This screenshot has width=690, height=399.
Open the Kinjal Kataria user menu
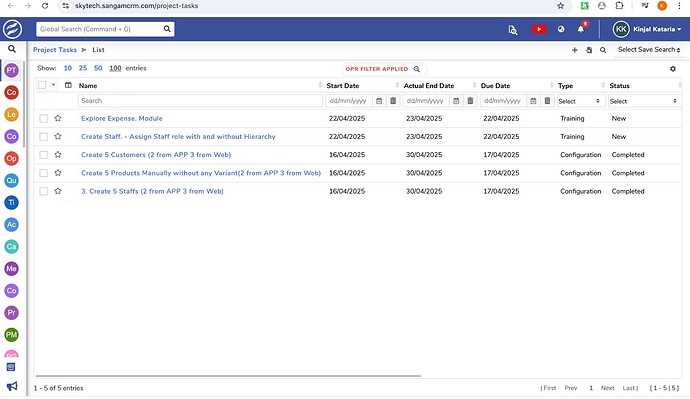coord(647,29)
